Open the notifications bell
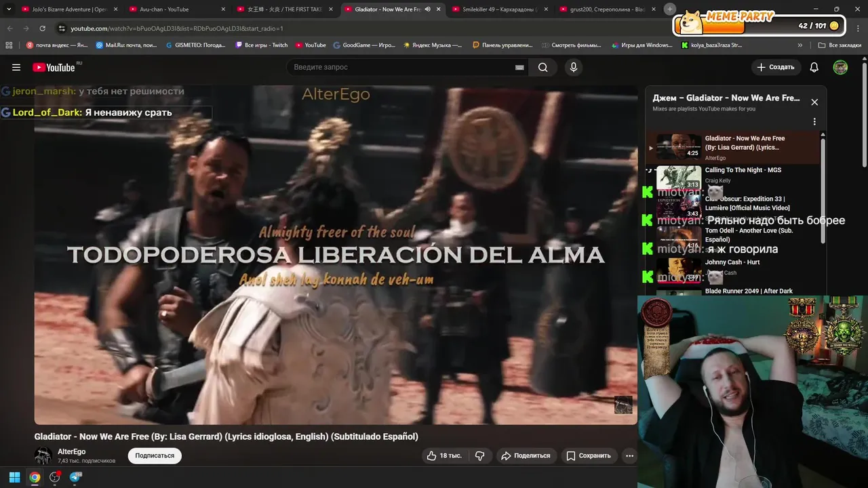Screen dimensions: 868x488 (x=814, y=67)
